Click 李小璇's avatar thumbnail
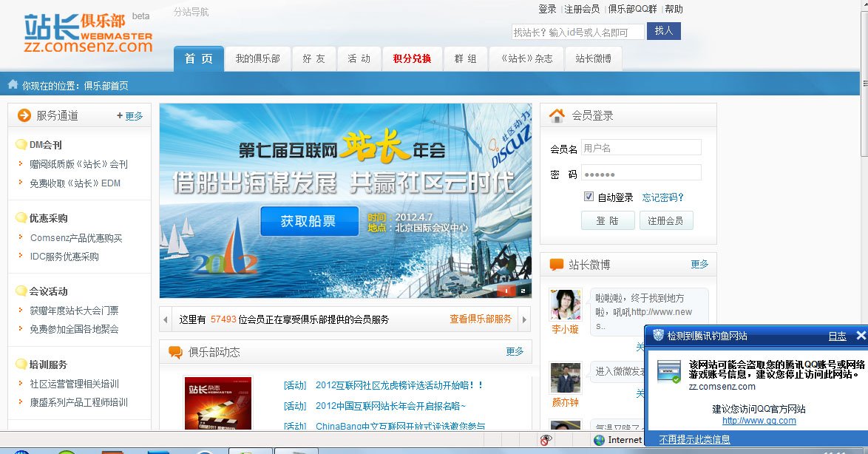Image resolution: width=868 pixels, height=454 pixels. point(565,304)
